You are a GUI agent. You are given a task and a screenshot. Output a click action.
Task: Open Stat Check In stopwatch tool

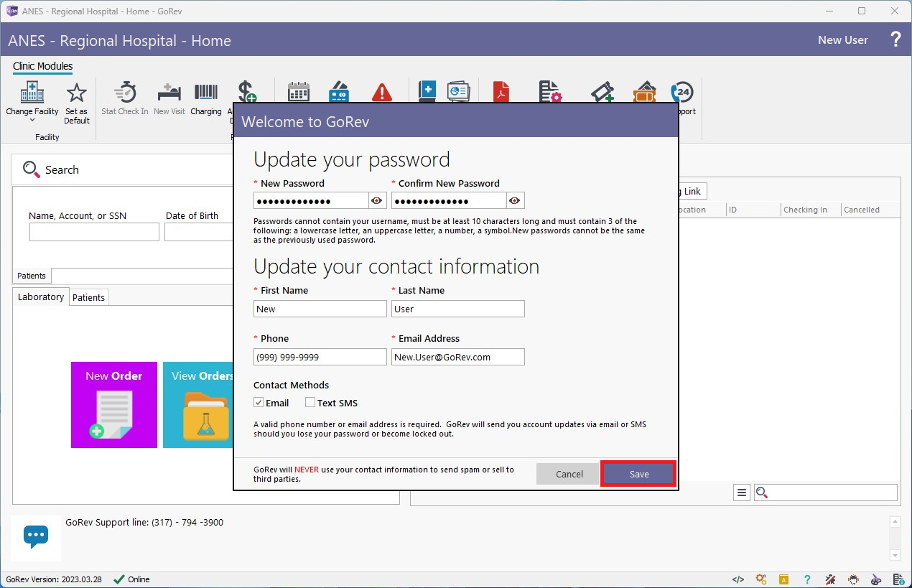pos(125,93)
